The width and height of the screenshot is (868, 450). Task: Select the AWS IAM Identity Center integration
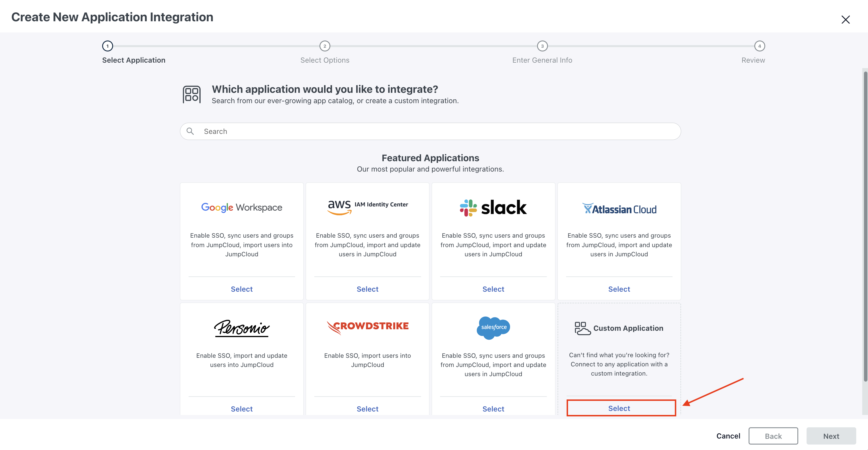[x=367, y=289]
